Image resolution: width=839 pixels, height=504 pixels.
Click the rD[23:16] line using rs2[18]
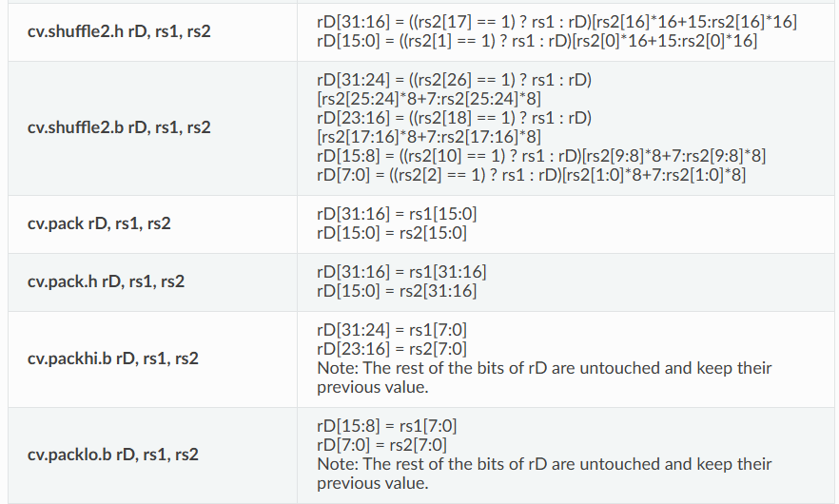click(x=455, y=127)
